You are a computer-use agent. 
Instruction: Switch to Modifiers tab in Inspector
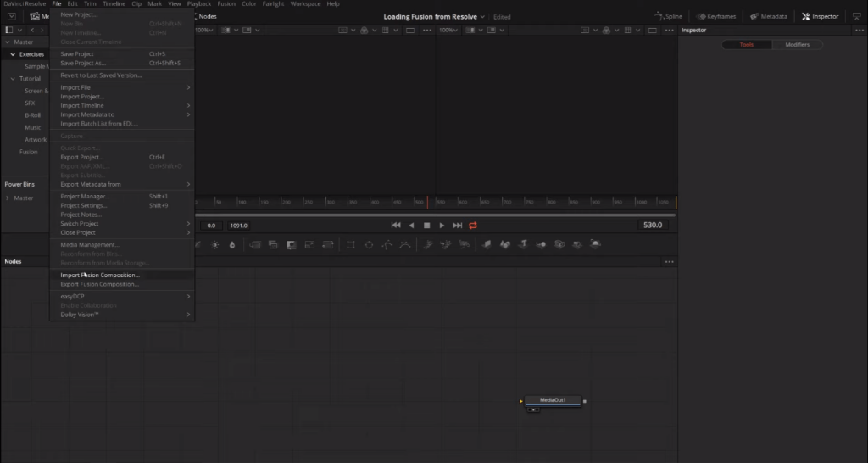click(797, 44)
